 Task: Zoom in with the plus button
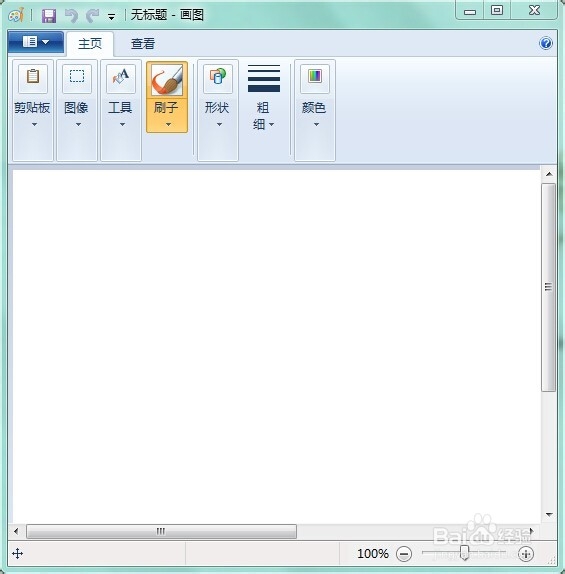(526, 554)
